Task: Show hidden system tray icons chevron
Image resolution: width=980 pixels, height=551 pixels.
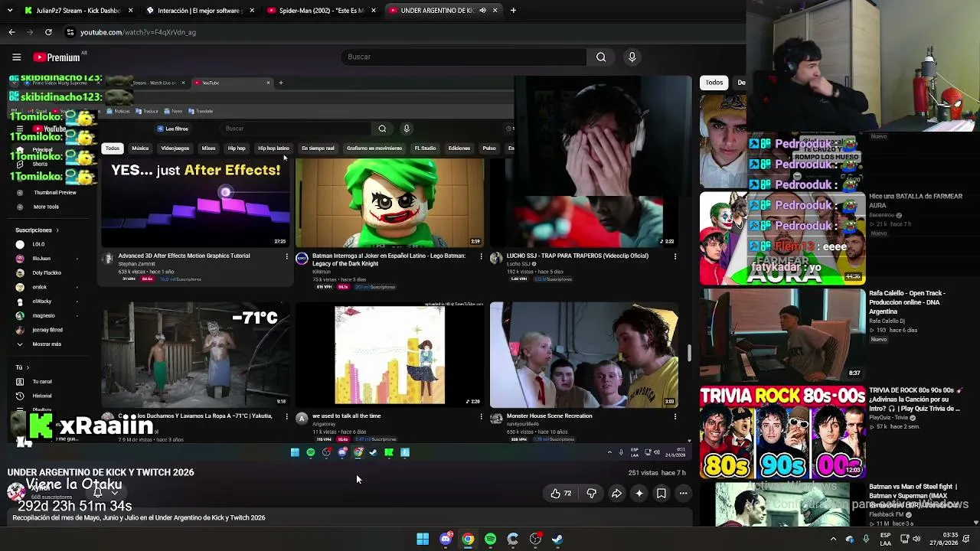Action: point(833,539)
